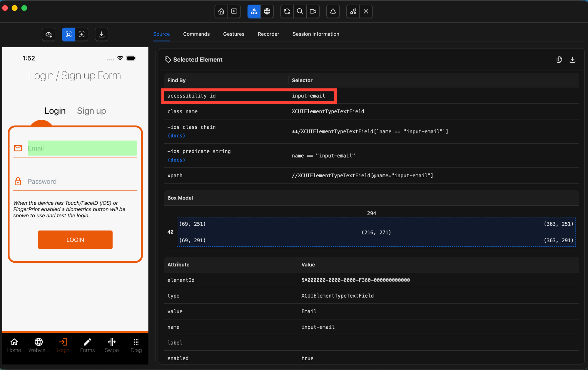The height and width of the screenshot is (370, 588).
Task: Open the Commands tab
Action: tap(196, 34)
